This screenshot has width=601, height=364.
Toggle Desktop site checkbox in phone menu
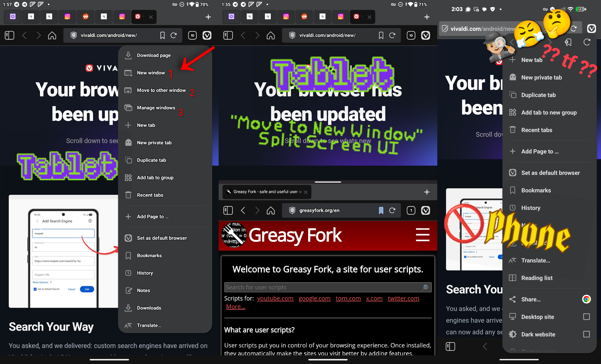586,317
